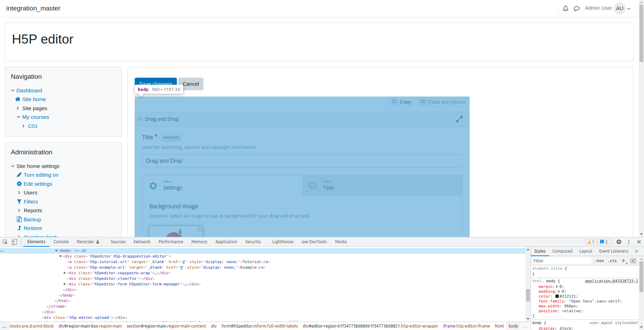Click the Filters funnel icon
Image resolution: width=644 pixels, height=330 pixels.
pos(19,202)
